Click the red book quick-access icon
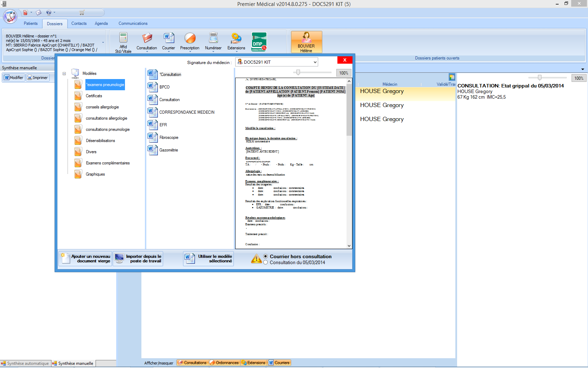 click(25, 13)
